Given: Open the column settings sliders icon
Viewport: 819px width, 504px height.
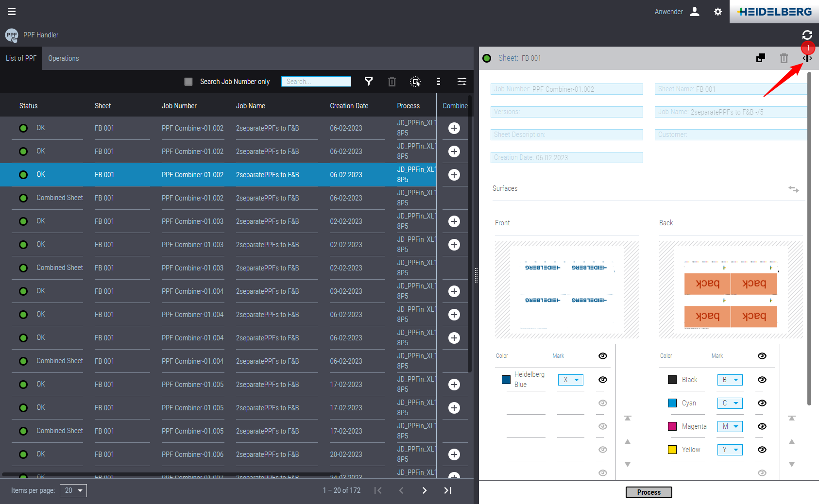Looking at the screenshot, I should [x=461, y=82].
